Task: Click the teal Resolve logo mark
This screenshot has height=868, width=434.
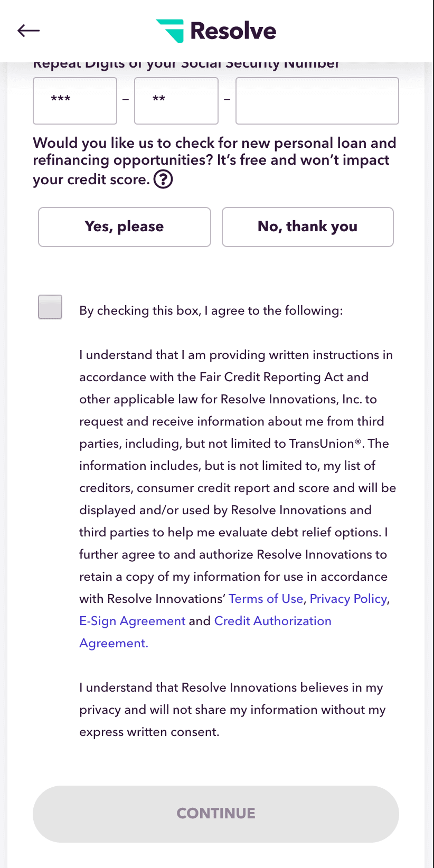Action: pyautogui.click(x=170, y=31)
